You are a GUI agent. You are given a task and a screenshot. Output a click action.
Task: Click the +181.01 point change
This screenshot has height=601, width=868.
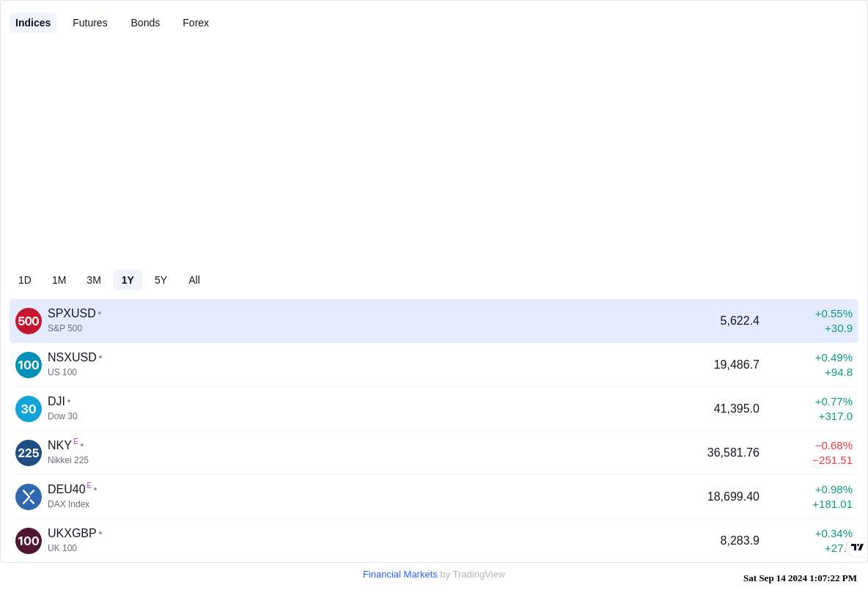(833, 505)
